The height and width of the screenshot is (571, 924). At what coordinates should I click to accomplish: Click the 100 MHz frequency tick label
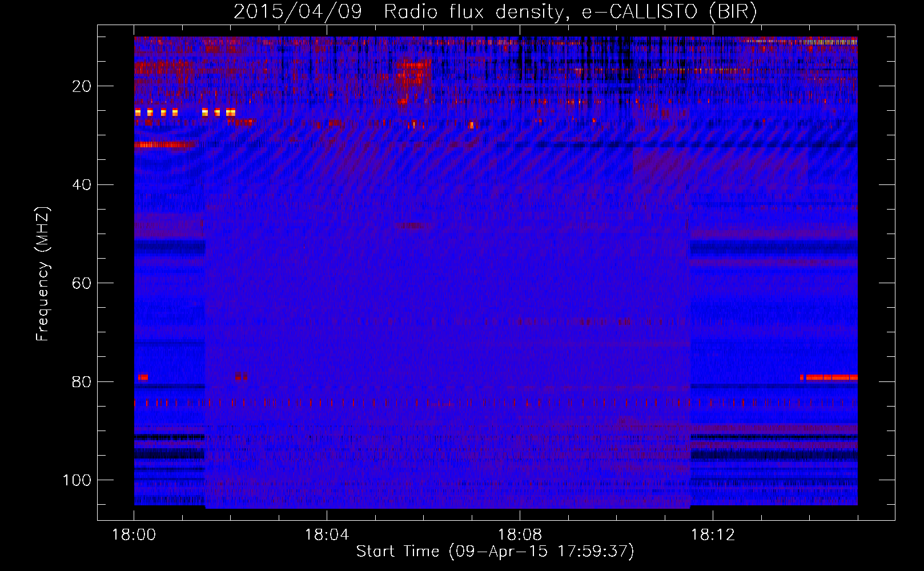[77, 480]
